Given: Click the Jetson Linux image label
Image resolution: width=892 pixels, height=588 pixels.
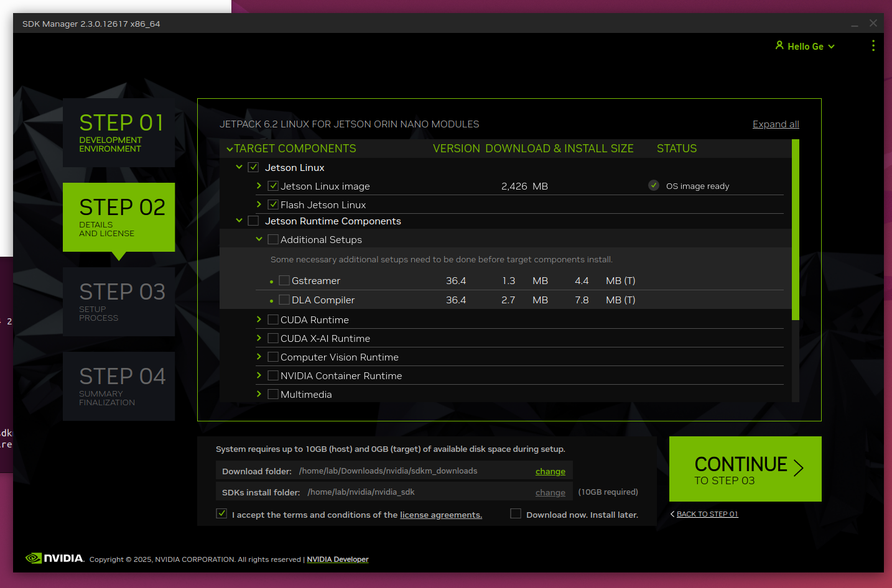Looking at the screenshot, I should coord(325,186).
